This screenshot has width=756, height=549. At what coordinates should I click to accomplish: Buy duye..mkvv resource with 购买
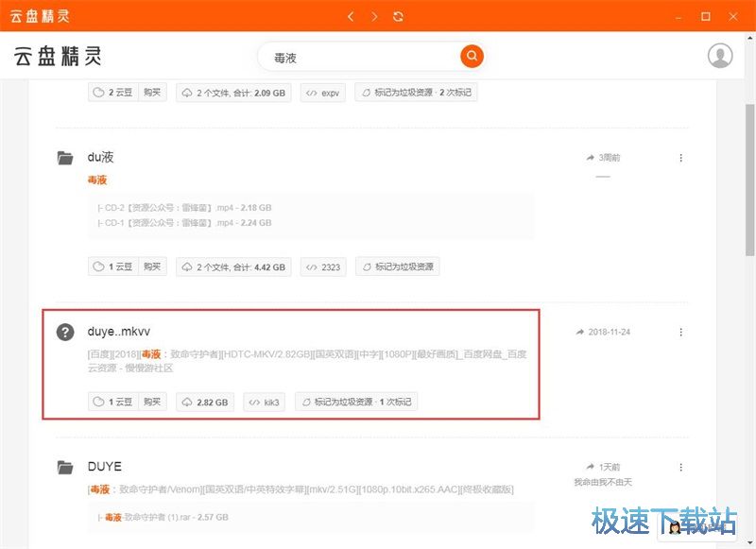pyautogui.click(x=152, y=402)
